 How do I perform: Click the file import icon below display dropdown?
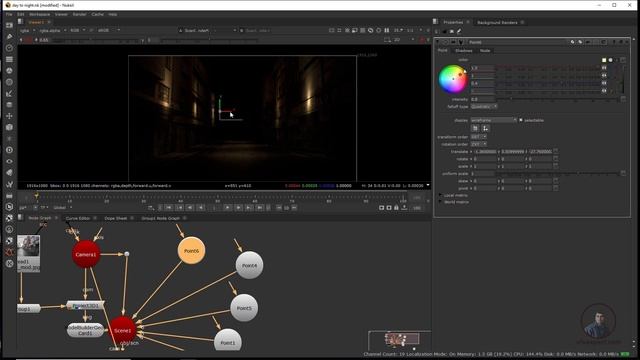click(x=475, y=129)
